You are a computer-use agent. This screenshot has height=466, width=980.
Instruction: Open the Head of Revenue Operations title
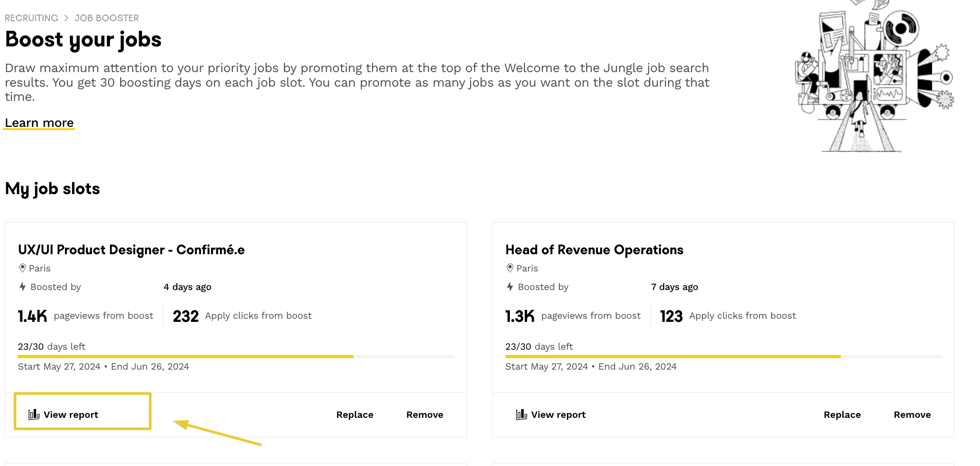tap(594, 250)
